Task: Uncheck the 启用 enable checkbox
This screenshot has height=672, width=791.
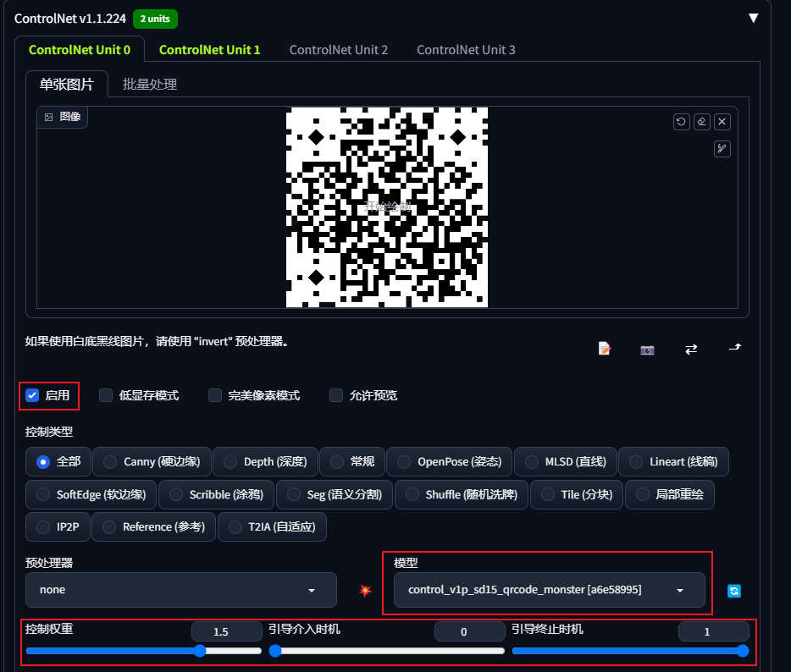Action: coord(32,395)
